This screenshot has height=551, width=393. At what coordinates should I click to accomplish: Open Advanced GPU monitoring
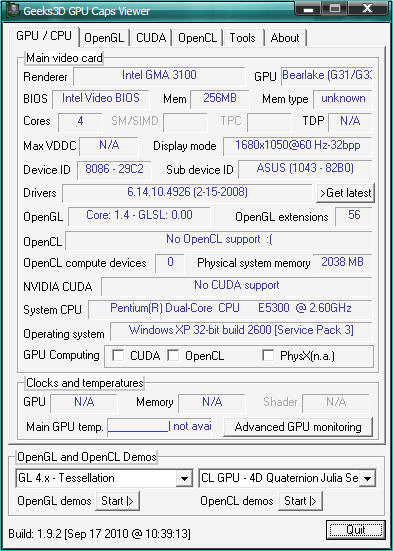pyautogui.click(x=298, y=427)
